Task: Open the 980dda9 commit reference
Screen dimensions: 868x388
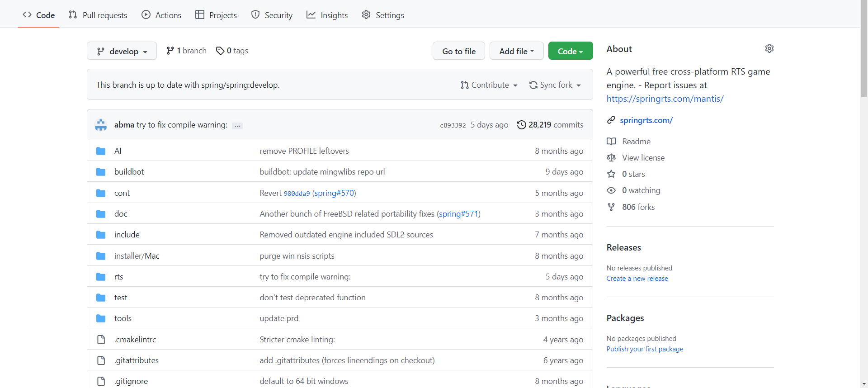Action: (297, 194)
